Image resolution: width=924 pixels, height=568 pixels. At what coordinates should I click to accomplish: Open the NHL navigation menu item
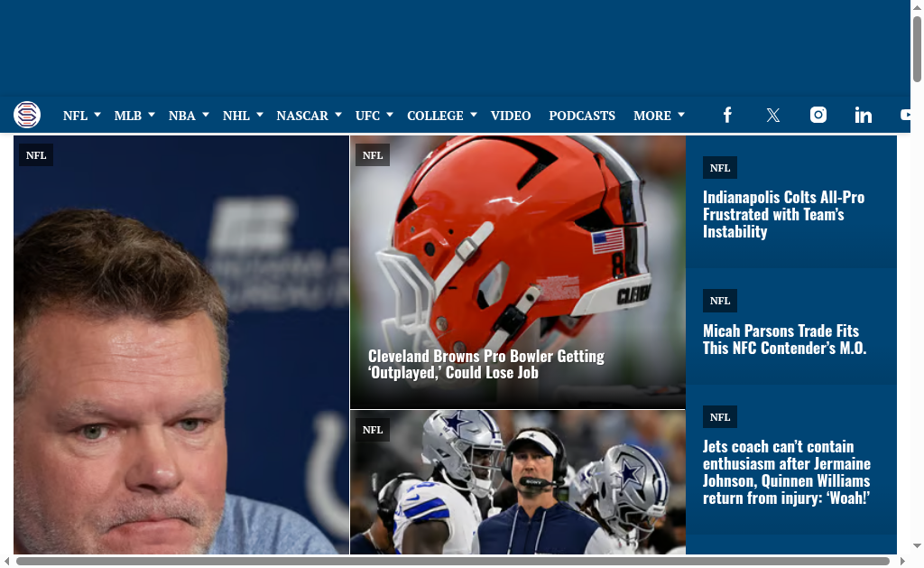tap(236, 116)
